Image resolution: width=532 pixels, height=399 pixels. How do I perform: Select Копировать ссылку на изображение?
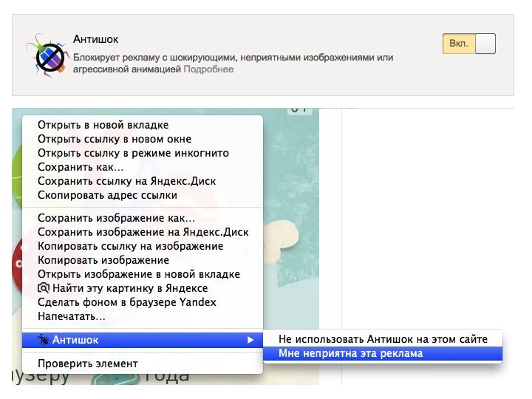[x=143, y=246]
